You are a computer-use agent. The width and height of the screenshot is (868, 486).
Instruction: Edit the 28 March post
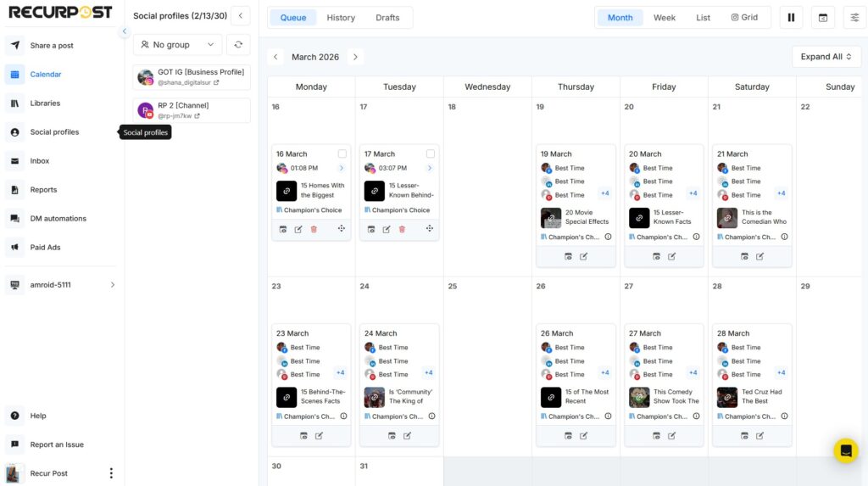click(760, 436)
